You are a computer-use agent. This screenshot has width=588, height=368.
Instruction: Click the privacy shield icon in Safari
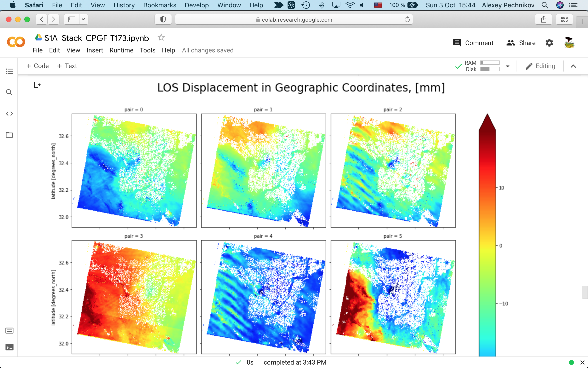pos(163,19)
